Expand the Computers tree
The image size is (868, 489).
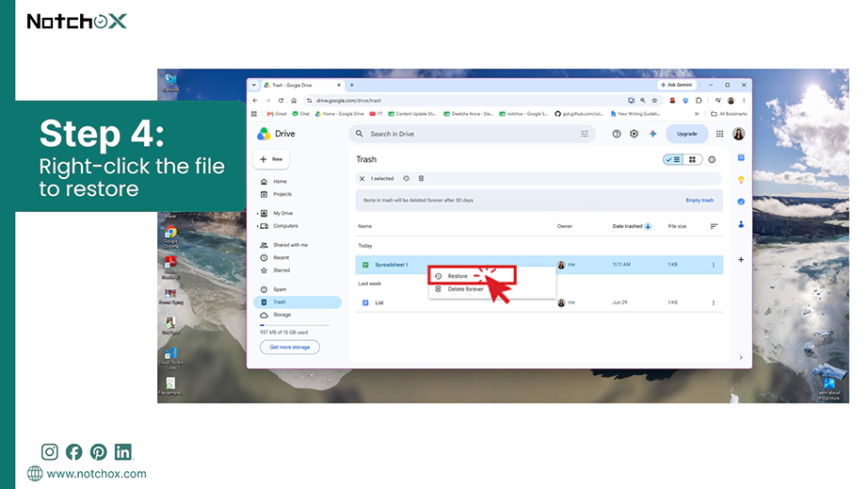coord(258,226)
